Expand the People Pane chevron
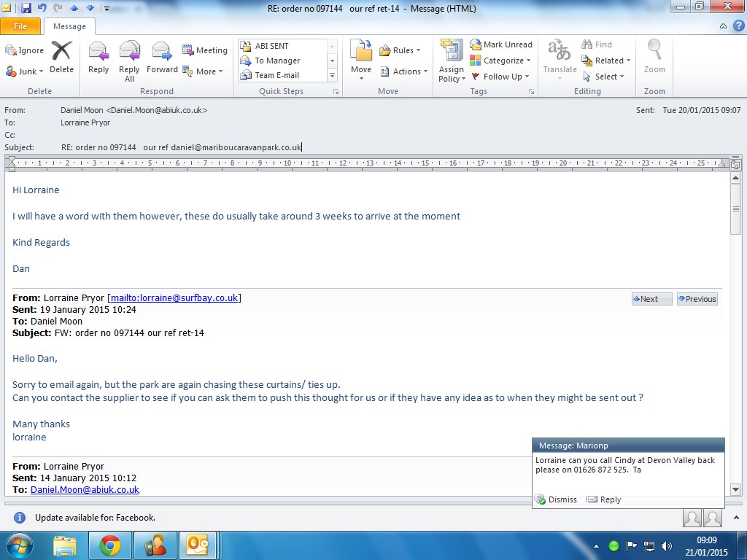 [x=736, y=517]
